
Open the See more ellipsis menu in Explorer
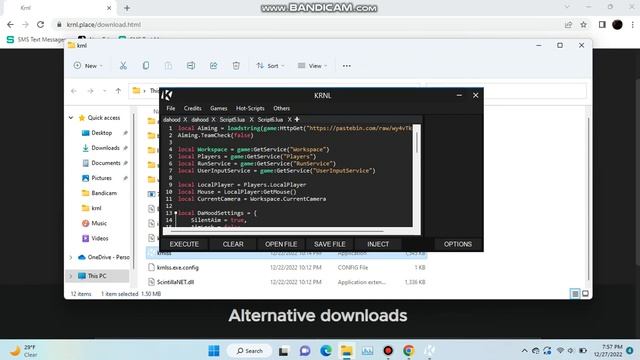click(347, 66)
